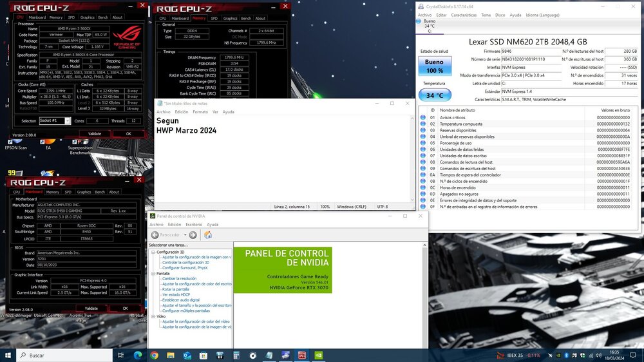Click Validate in the Mainboard CPU-Z window

91,308
